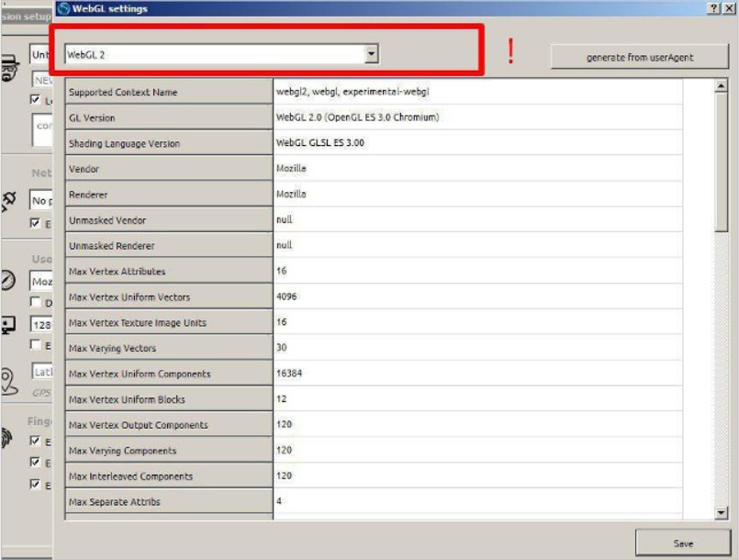
Task: Click the help question mark button
Action: [714, 8]
